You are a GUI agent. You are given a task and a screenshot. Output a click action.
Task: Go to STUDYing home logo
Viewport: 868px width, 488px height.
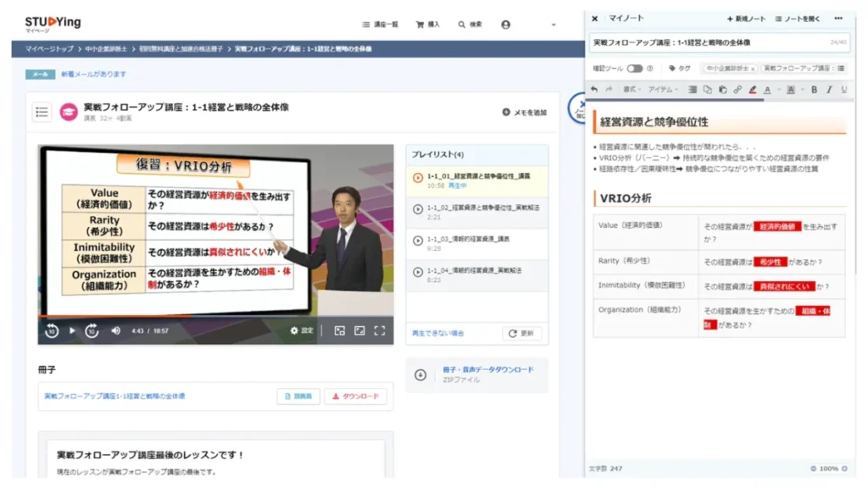(x=53, y=23)
